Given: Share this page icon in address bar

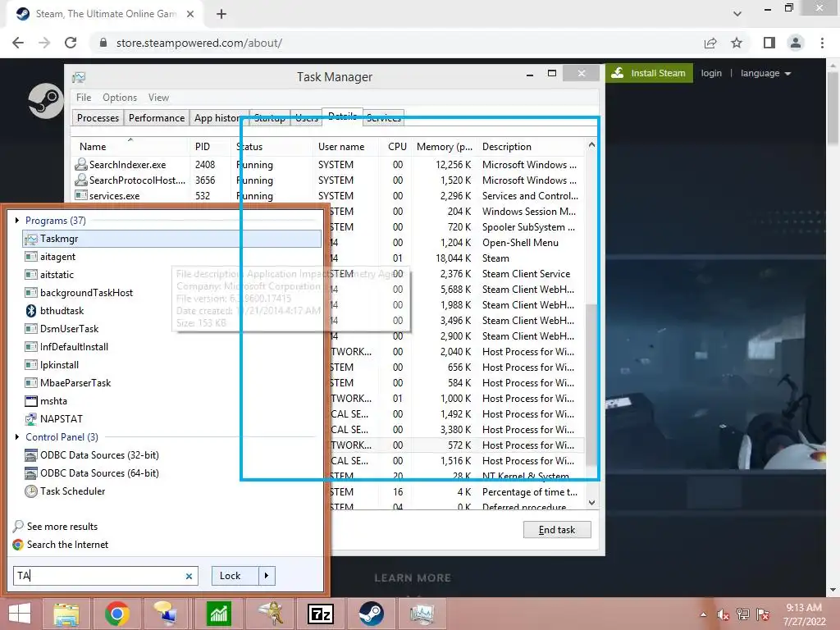Looking at the screenshot, I should [x=710, y=43].
